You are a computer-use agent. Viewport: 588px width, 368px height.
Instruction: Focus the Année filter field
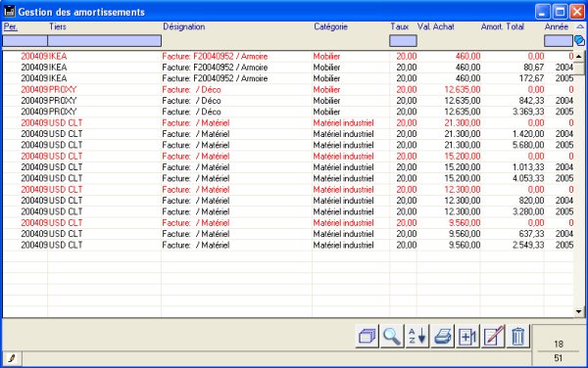559,41
